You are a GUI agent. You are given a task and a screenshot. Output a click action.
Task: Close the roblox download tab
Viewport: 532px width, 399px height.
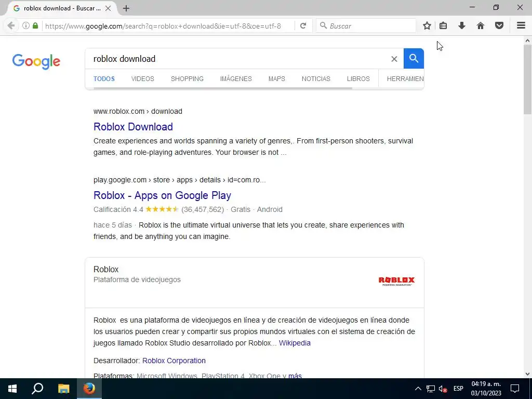tap(108, 8)
